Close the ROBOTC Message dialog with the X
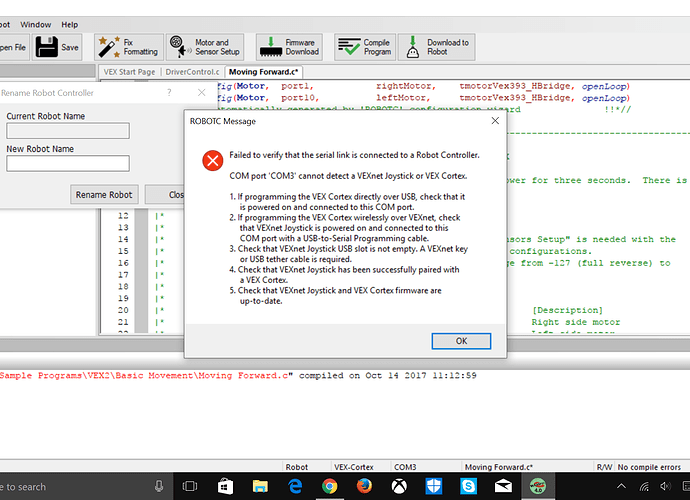Image resolution: width=690 pixels, height=500 pixels. [x=495, y=121]
